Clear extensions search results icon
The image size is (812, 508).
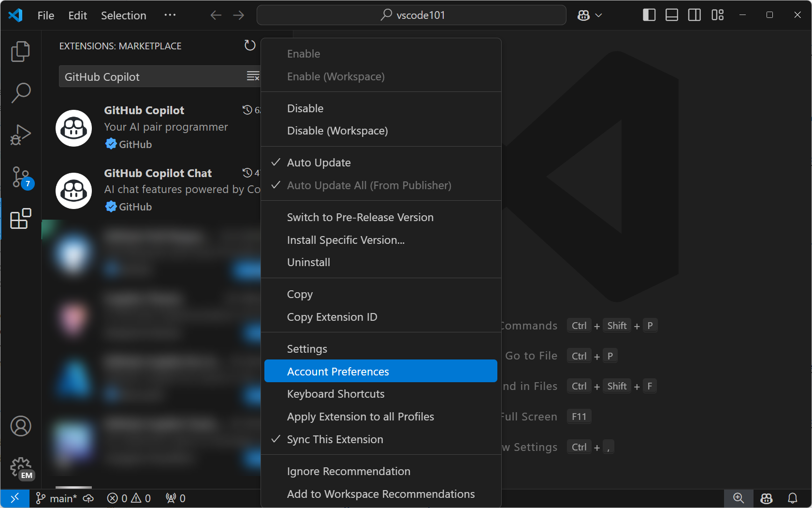tap(253, 76)
